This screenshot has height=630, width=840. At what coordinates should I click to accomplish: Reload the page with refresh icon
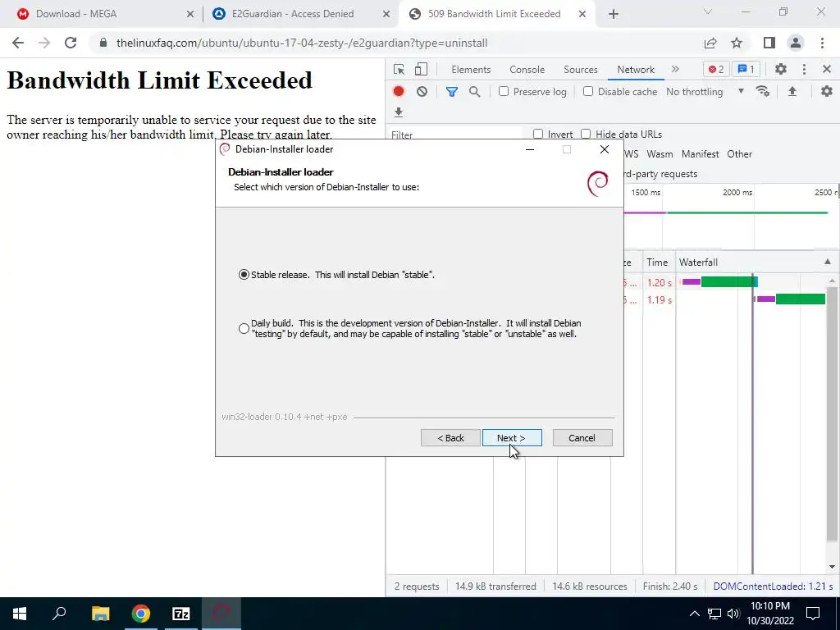click(71, 43)
